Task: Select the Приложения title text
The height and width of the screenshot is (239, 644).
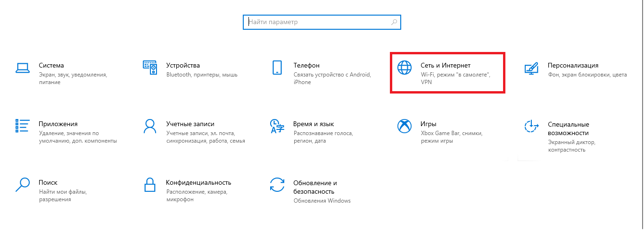Action: point(58,124)
